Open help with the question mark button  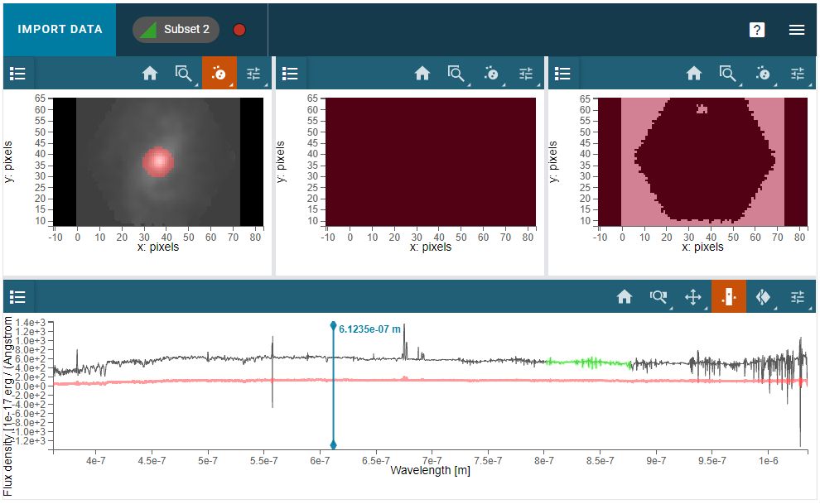point(756,29)
